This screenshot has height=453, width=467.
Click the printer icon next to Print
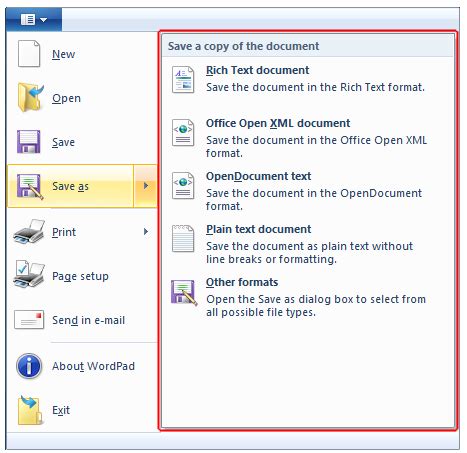29,231
